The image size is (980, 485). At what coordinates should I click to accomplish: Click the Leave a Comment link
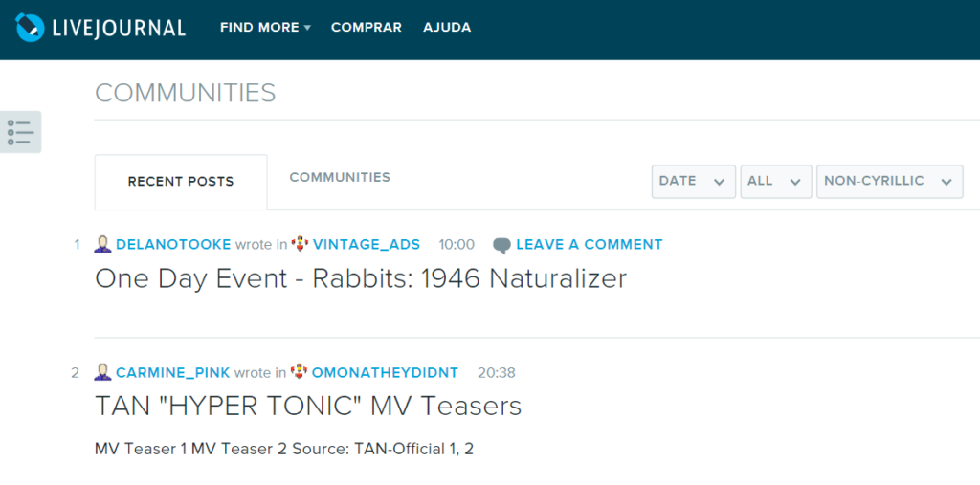tap(589, 244)
